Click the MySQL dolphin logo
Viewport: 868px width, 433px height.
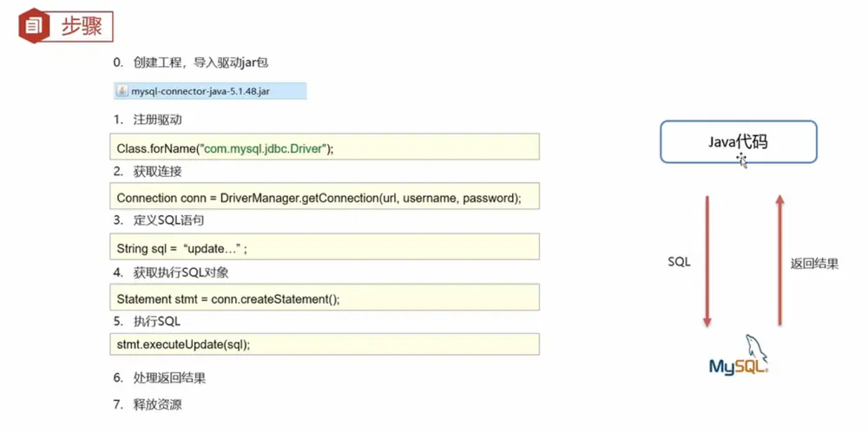click(740, 356)
